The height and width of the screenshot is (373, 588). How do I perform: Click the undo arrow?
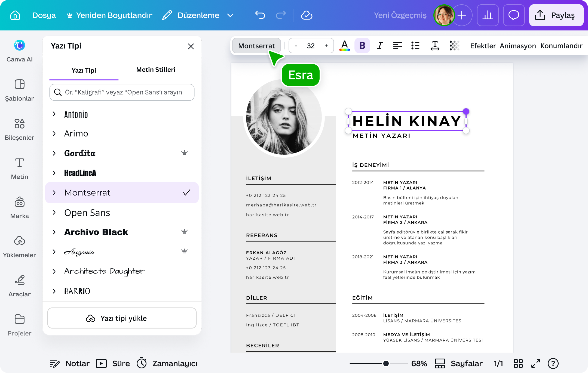tap(260, 15)
